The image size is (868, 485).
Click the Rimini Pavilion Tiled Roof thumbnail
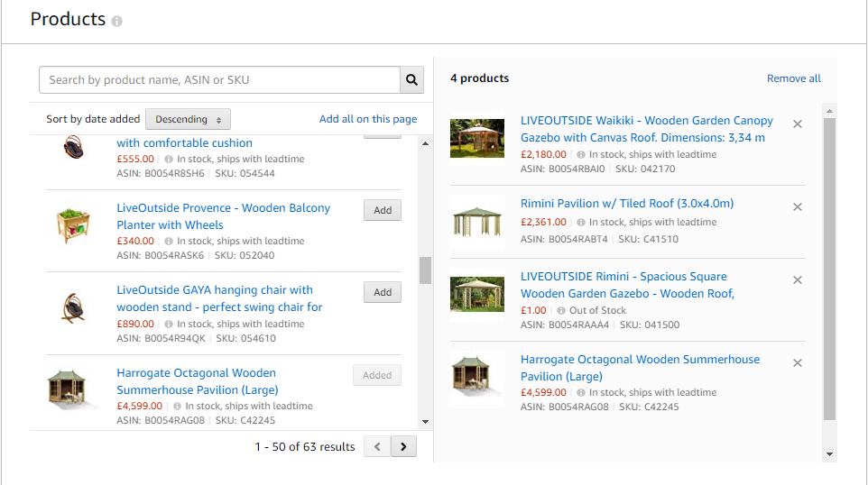click(x=477, y=221)
